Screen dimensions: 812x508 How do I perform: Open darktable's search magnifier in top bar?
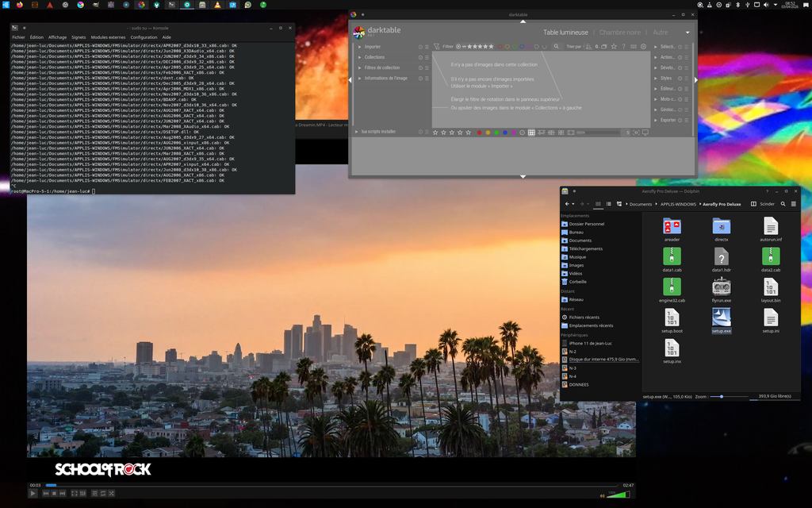click(556, 47)
